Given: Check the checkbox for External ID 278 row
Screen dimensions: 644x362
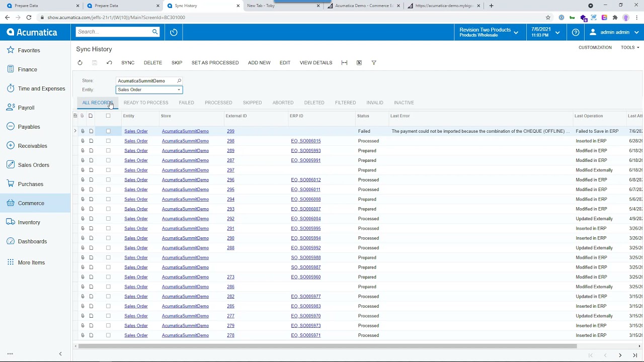Looking at the screenshot, I should point(108,335).
